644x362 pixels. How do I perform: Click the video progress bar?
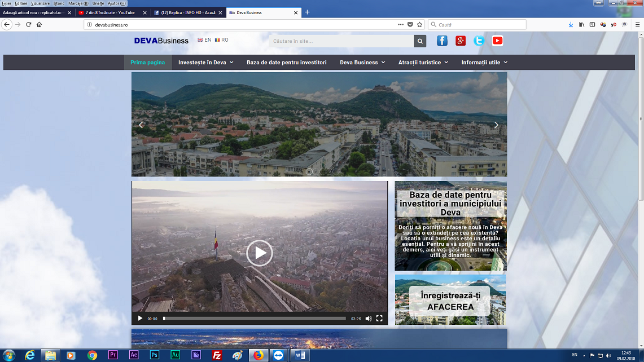(254, 319)
